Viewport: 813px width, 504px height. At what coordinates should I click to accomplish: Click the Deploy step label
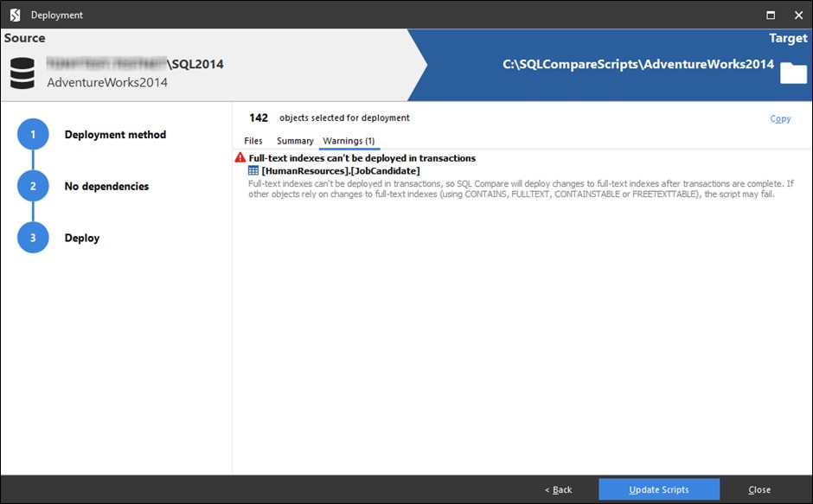click(x=82, y=238)
